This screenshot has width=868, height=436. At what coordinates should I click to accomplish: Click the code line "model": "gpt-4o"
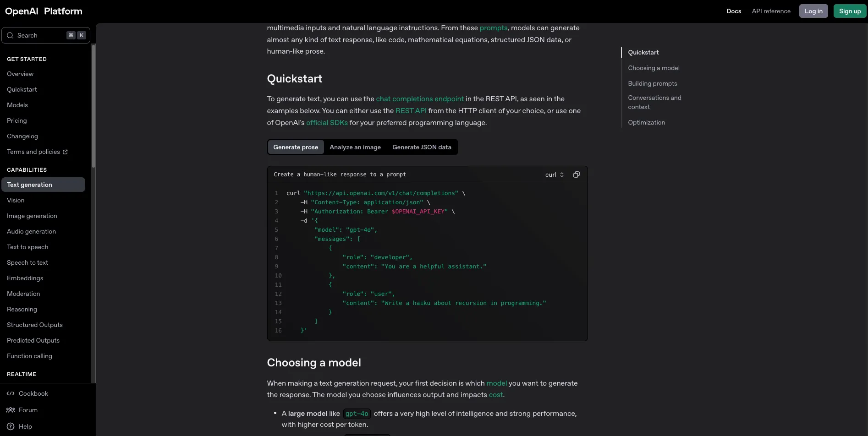(346, 230)
